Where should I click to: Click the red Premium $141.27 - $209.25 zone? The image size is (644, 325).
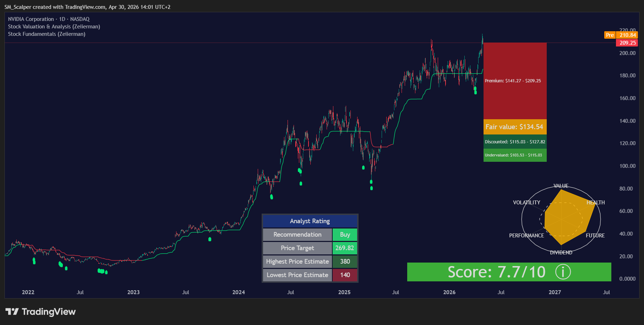[x=515, y=81]
